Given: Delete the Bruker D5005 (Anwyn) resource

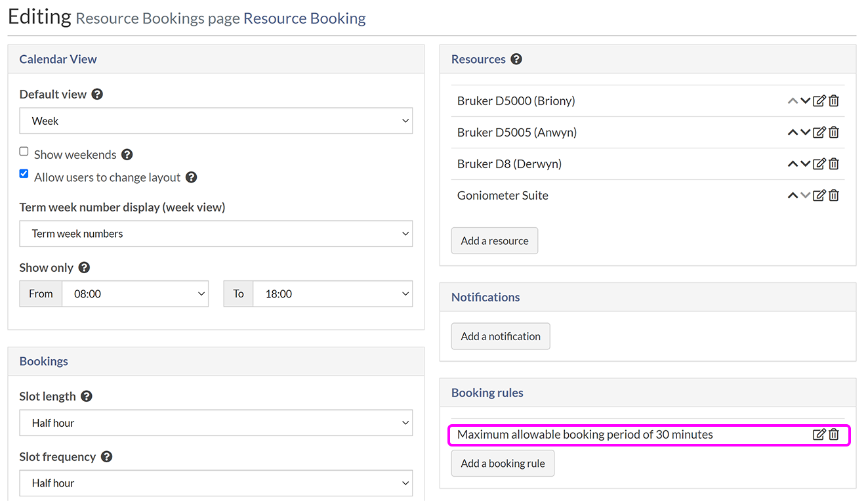Looking at the screenshot, I should (x=834, y=133).
